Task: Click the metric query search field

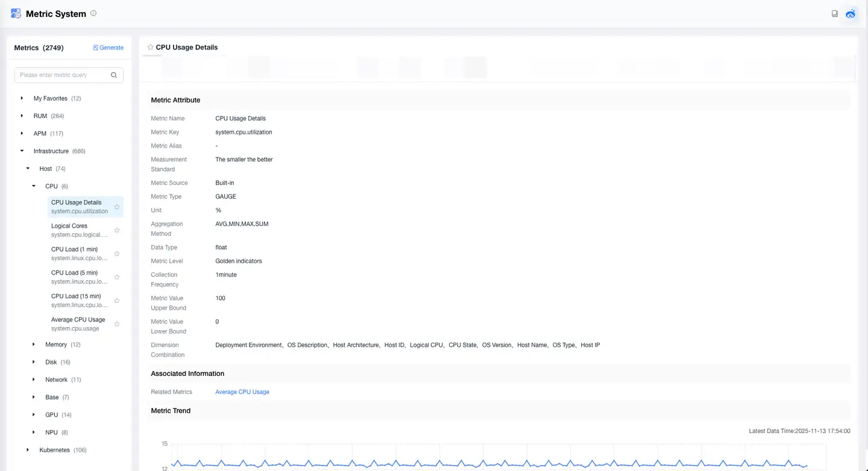Action: click(62, 75)
